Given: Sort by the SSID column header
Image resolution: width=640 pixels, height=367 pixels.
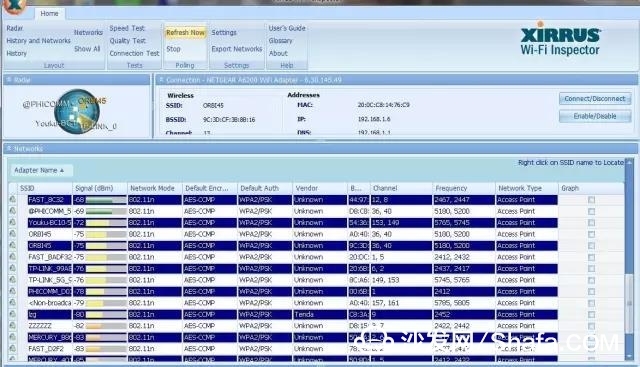Looking at the screenshot, I should click(45, 188).
